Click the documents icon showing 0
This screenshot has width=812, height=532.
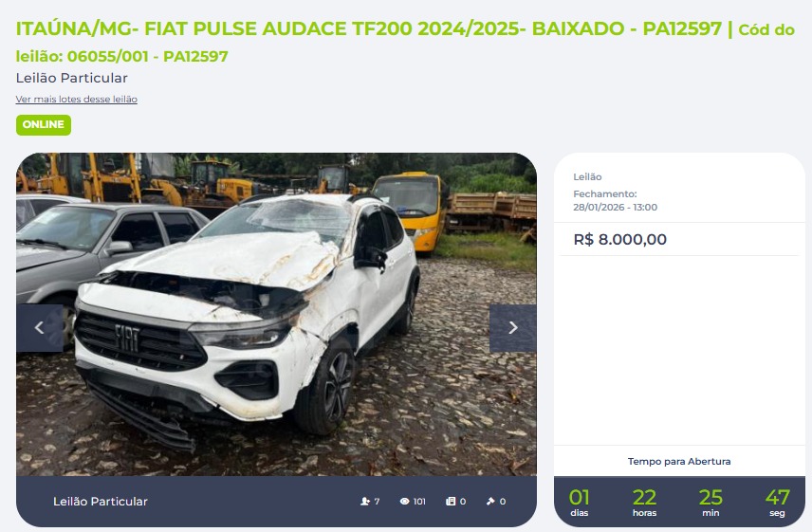coord(451,501)
